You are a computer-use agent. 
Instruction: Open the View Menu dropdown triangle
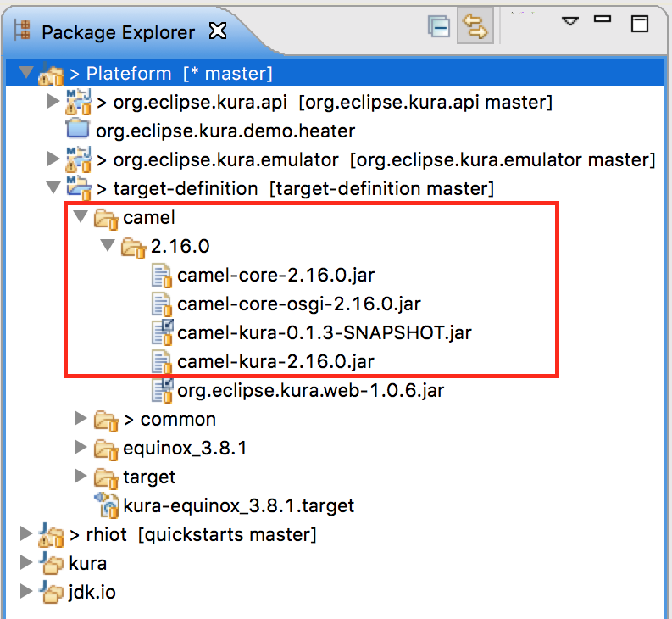(570, 20)
